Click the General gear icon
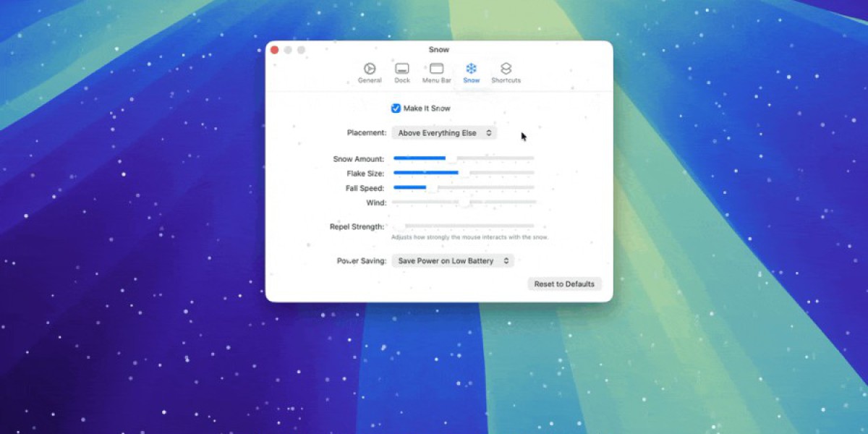Image resolution: width=868 pixels, height=434 pixels. pos(370,69)
